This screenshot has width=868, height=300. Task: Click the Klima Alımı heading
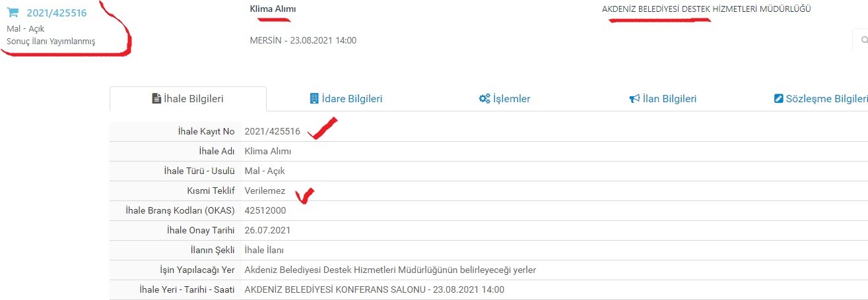pyautogui.click(x=273, y=9)
